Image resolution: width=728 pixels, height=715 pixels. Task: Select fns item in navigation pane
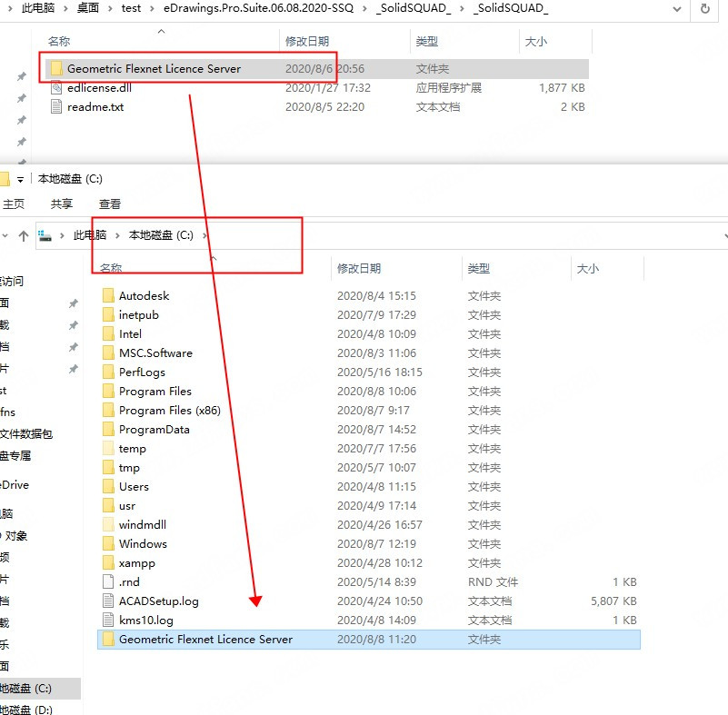(8, 412)
